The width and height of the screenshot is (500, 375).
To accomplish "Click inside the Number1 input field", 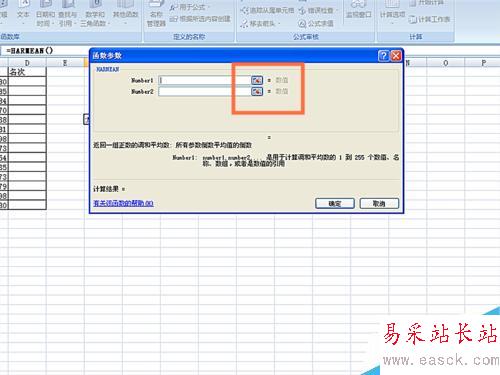I will point(204,80).
